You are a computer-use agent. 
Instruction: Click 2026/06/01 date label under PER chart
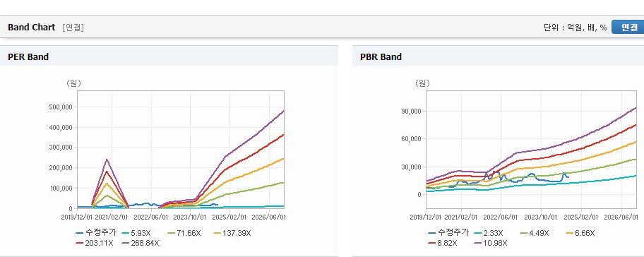tap(269, 217)
